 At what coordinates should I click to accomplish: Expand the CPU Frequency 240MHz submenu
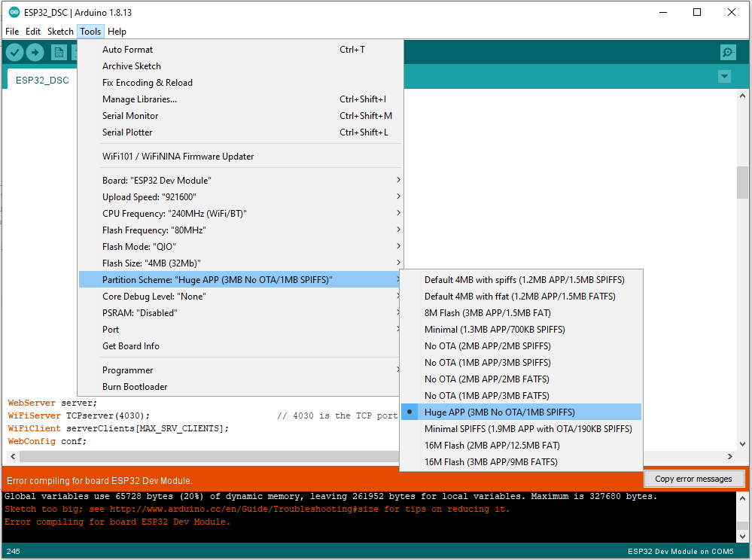tap(240, 213)
